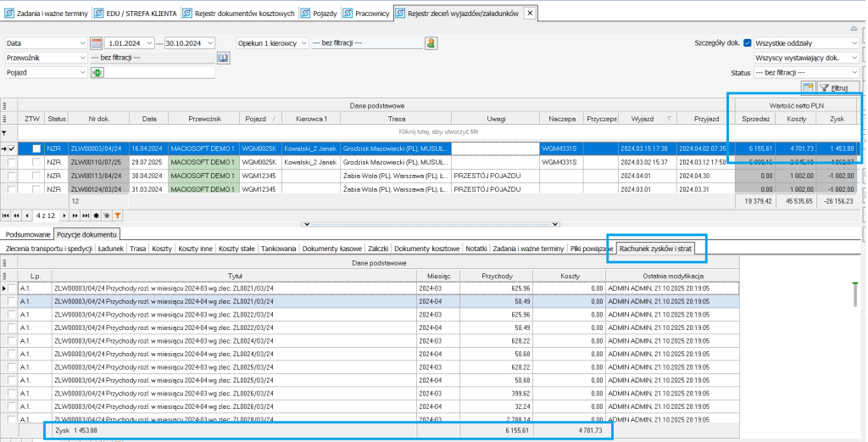Open the Status filter dropdown
The width and height of the screenshot is (868, 442).
point(853,73)
